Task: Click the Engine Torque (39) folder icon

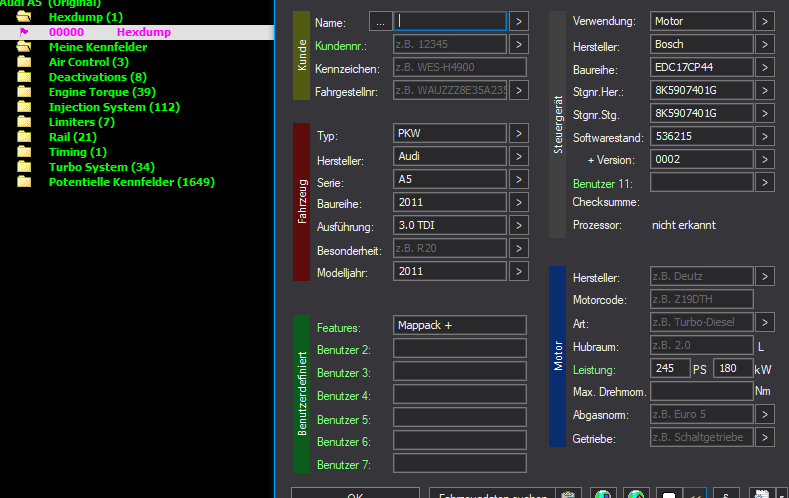Action: (24, 92)
